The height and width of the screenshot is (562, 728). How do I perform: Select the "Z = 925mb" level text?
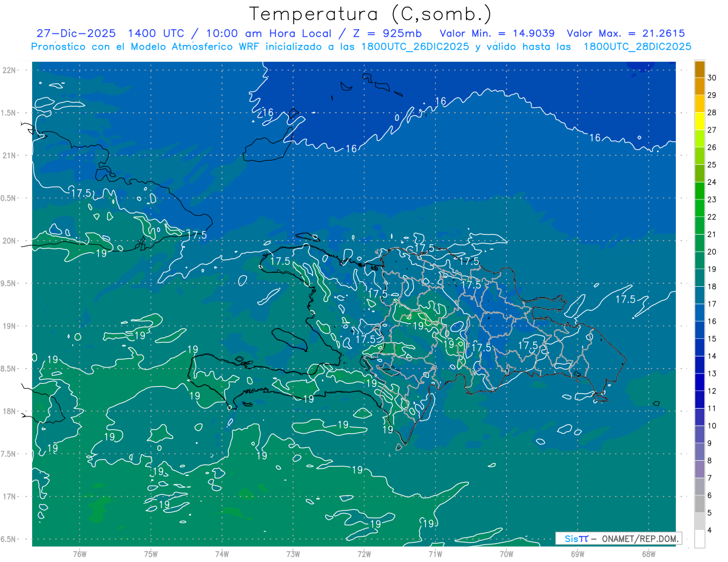[386, 33]
